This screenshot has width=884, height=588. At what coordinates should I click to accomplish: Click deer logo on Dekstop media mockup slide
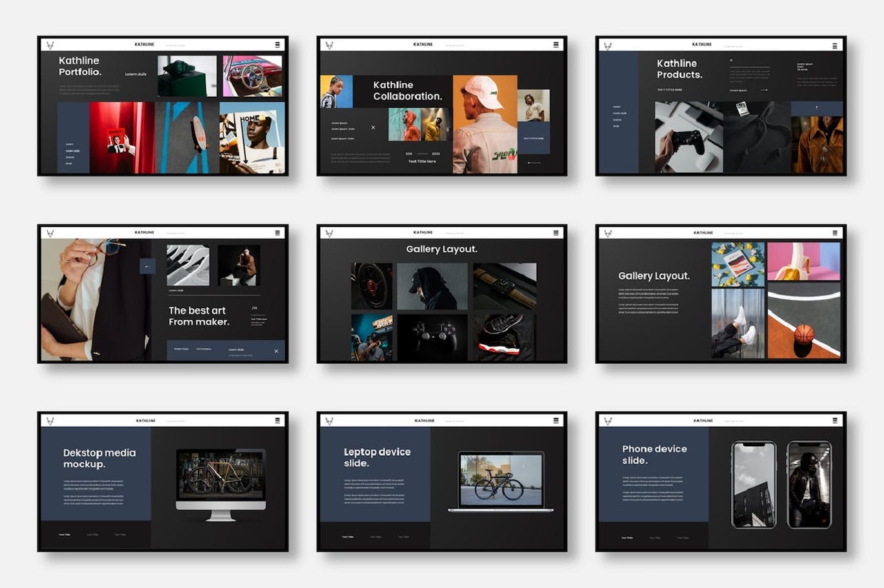coord(50,421)
